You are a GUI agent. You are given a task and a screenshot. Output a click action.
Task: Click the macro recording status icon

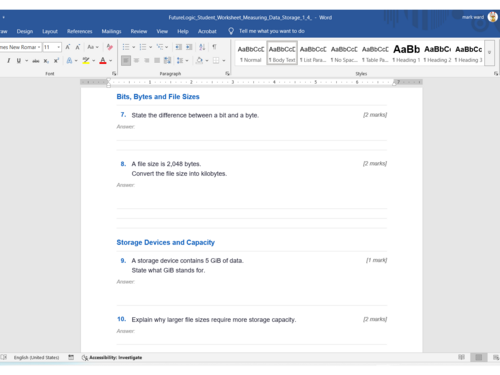(71, 357)
